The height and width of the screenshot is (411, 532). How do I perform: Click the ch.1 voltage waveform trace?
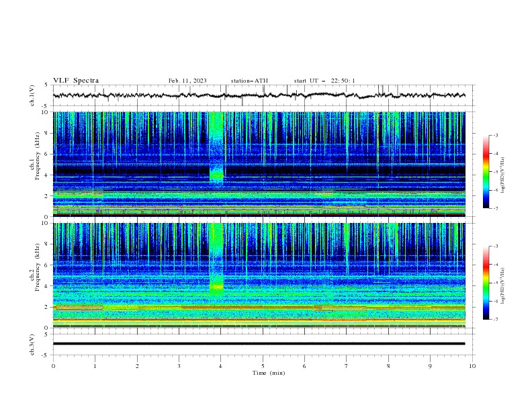click(x=259, y=95)
